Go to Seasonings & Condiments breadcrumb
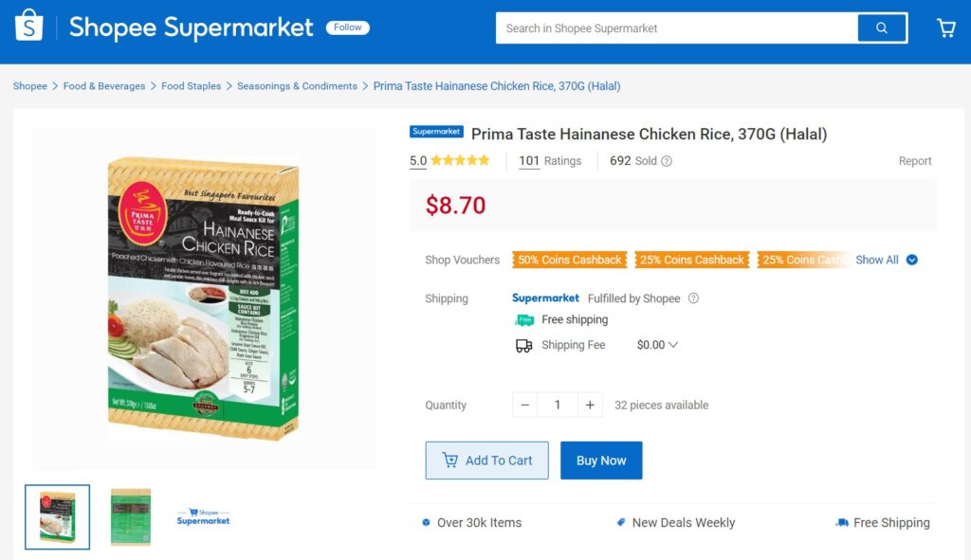 click(297, 86)
